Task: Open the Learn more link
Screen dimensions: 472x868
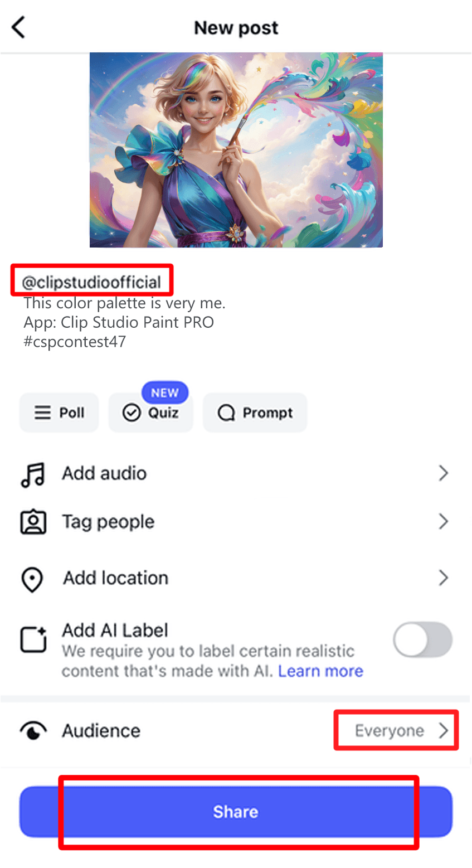Action: point(320,671)
